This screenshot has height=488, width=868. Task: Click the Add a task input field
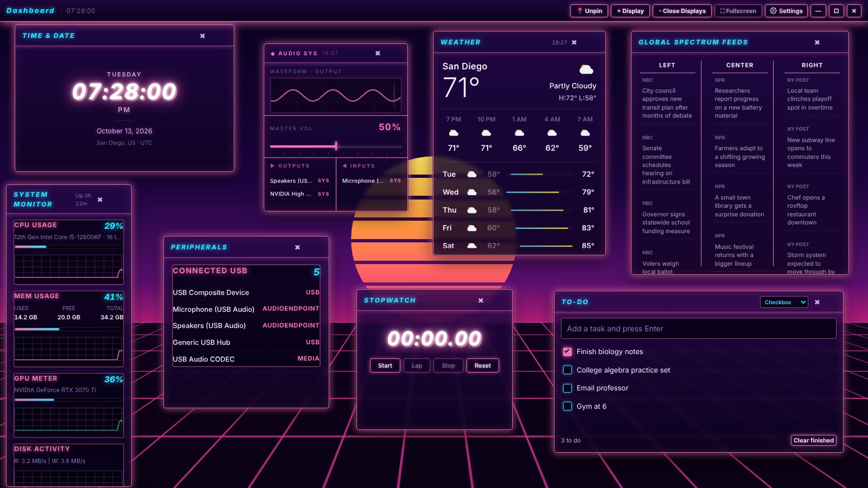[x=698, y=329]
